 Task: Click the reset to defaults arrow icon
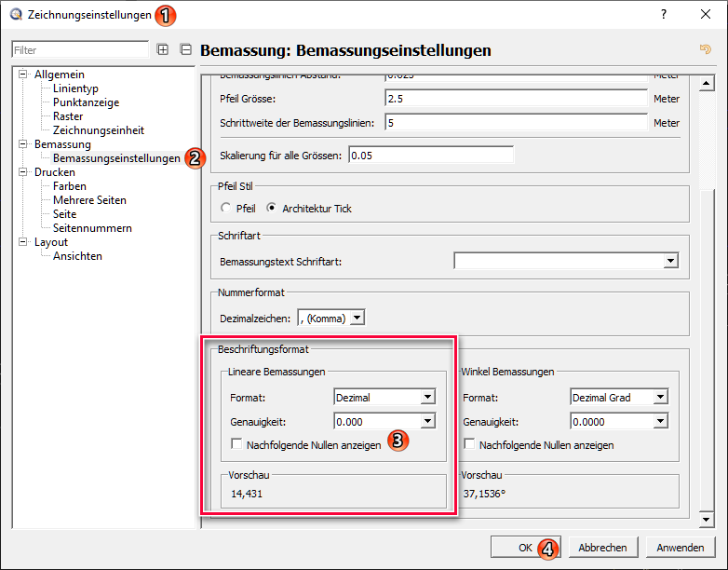click(x=705, y=49)
